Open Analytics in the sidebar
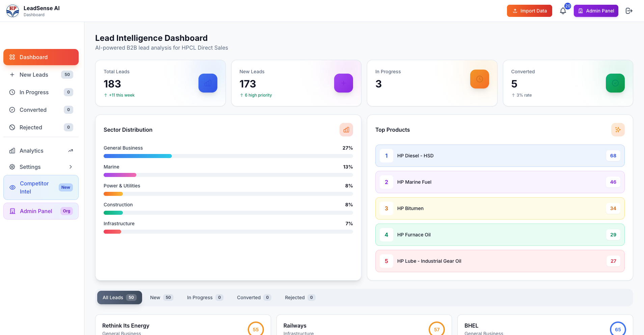This screenshot has width=644, height=335. (x=41, y=151)
